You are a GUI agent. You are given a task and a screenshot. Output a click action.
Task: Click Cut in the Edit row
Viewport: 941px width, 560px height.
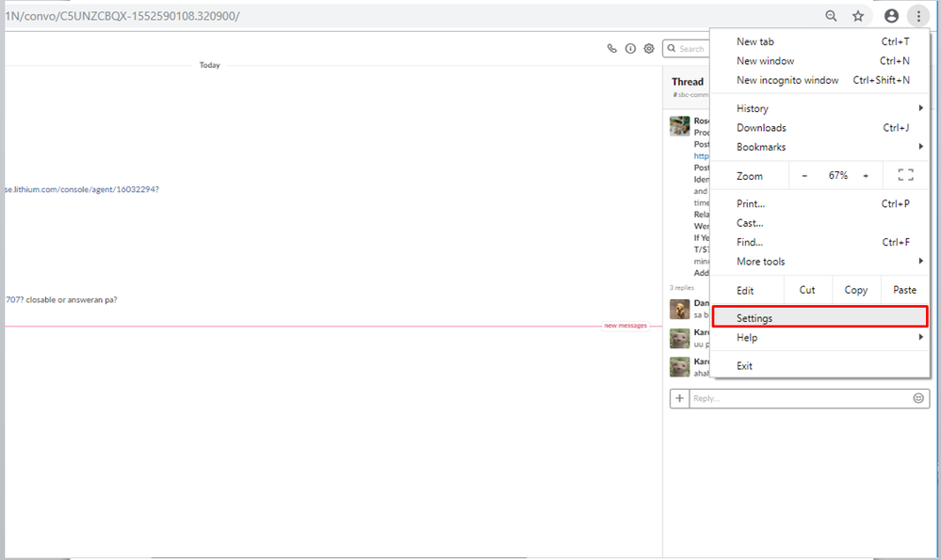[x=807, y=290]
